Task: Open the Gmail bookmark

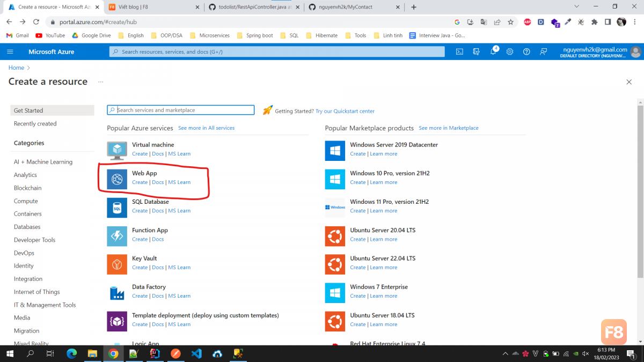Action: pyautogui.click(x=17, y=35)
